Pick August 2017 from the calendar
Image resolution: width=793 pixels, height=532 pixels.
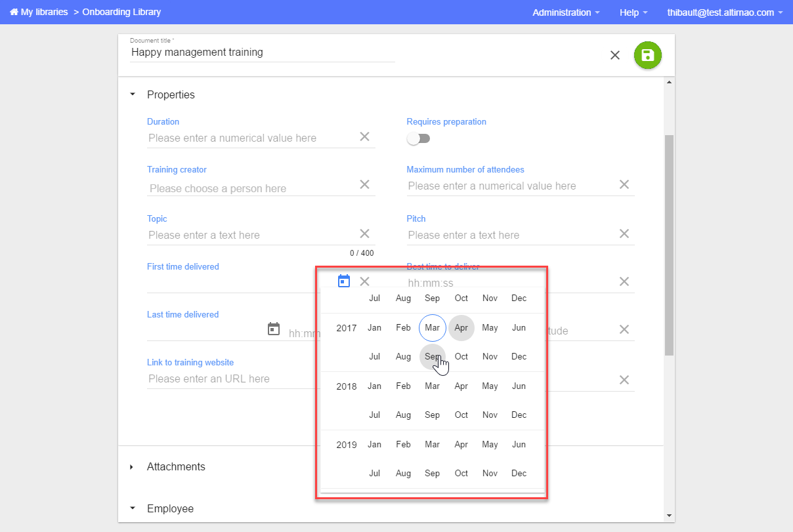click(x=404, y=357)
